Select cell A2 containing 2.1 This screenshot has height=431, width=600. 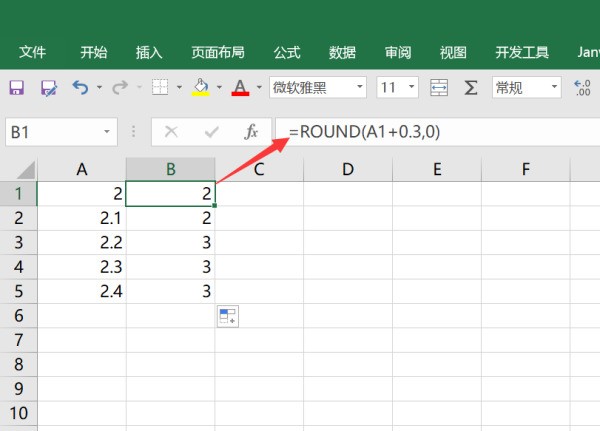click(x=82, y=218)
